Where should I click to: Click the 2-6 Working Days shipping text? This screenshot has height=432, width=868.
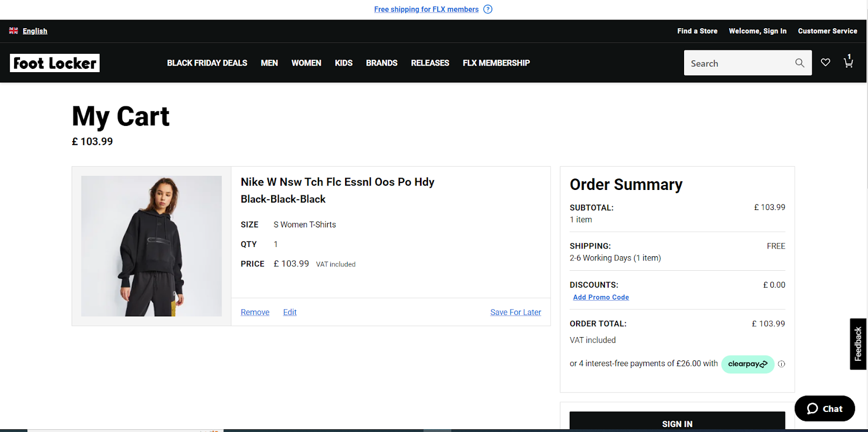click(615, 258)
